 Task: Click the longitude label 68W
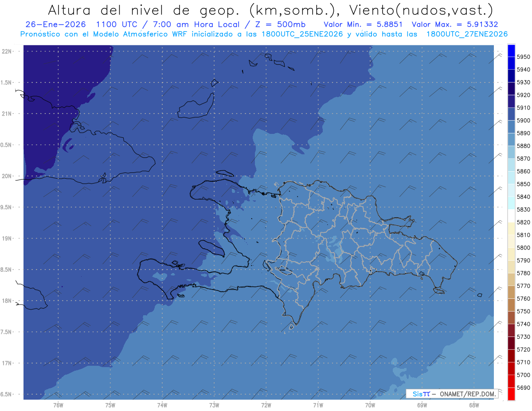474,405
